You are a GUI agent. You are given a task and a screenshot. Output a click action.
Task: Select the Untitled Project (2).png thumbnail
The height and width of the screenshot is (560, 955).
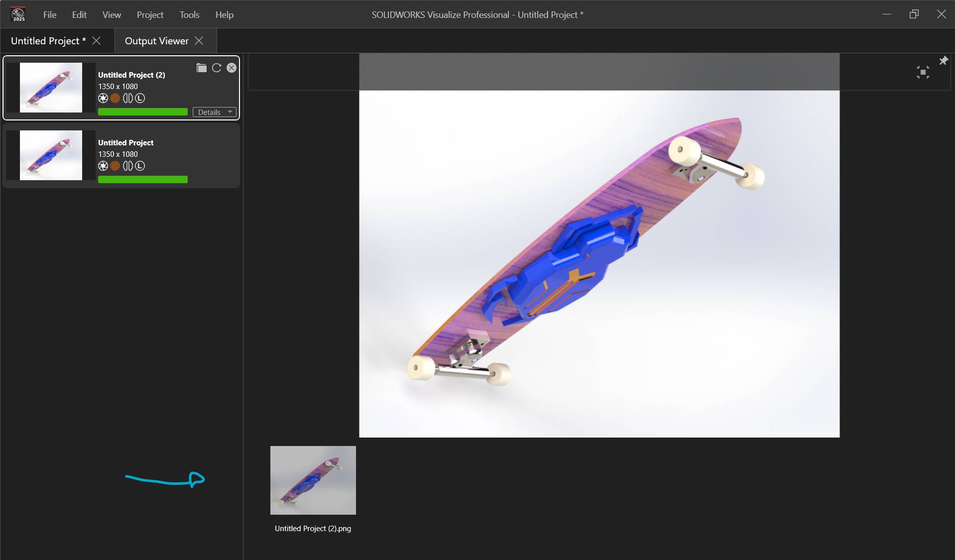[313, 480]
